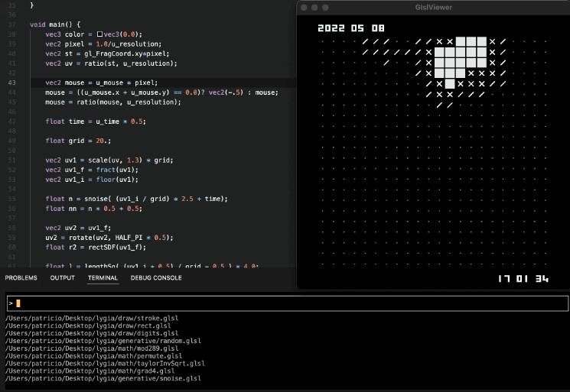Click line number 55 in the gutter
The height and width of the screenshot is (392, 570).
click(x=11, y=199)
